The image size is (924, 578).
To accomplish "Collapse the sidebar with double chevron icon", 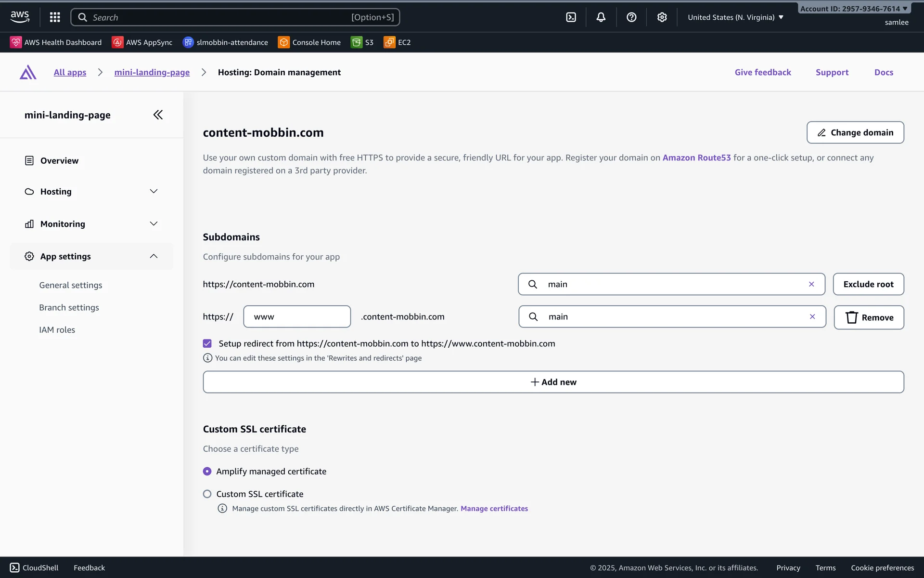I will tap(158, 115).
